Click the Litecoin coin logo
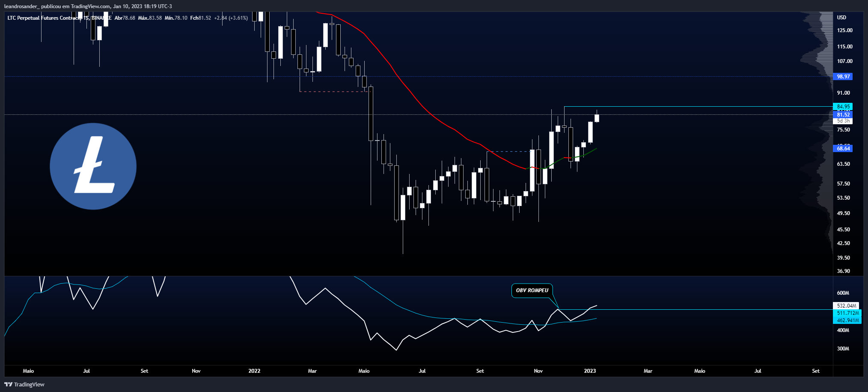 (93, 166)
